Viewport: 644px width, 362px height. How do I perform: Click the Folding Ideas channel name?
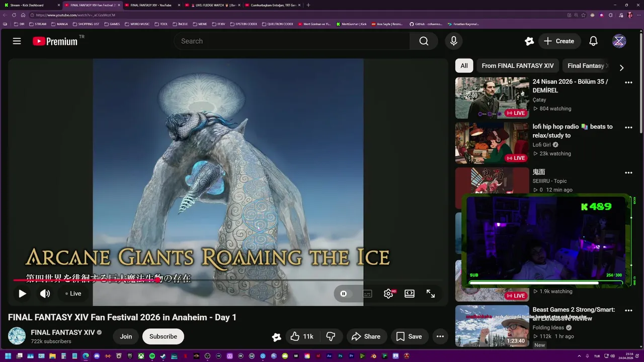pyautogui.click(x=548, y=328)
